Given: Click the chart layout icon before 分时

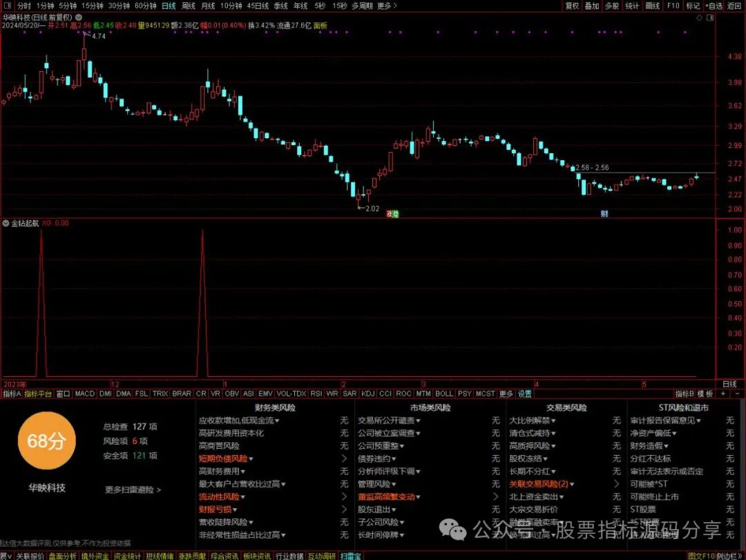Looking at the screenshot, I should coord(8,6).
